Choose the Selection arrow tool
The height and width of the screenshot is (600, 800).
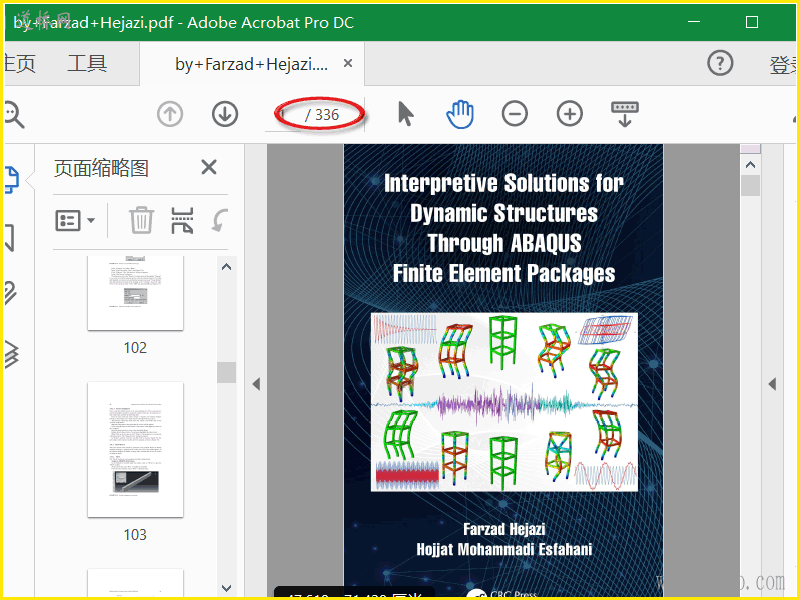point(406,114)
